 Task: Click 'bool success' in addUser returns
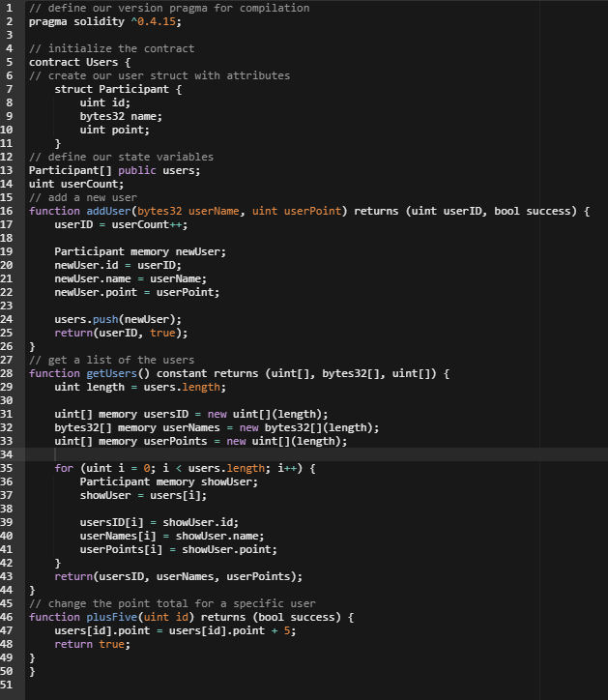(532, 211)
